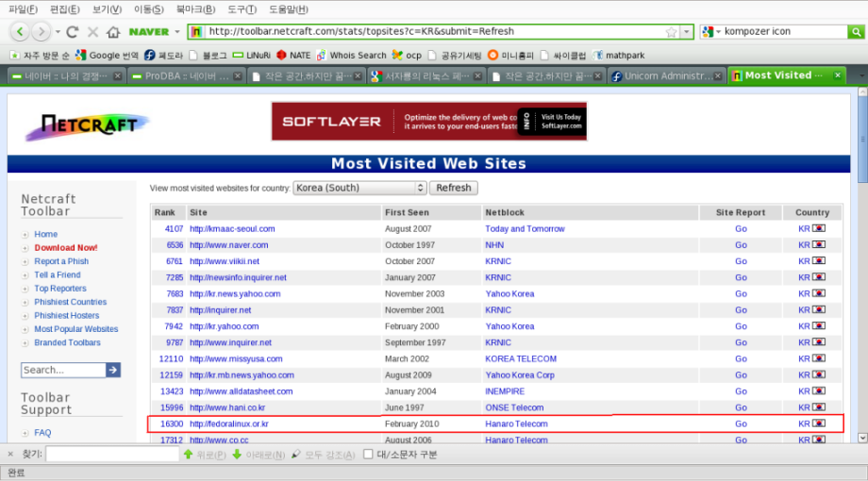Screen dimensions: 868x481
Task: Submit Netcraft sidebar search arrow button
Action: (x=113, y=370)
